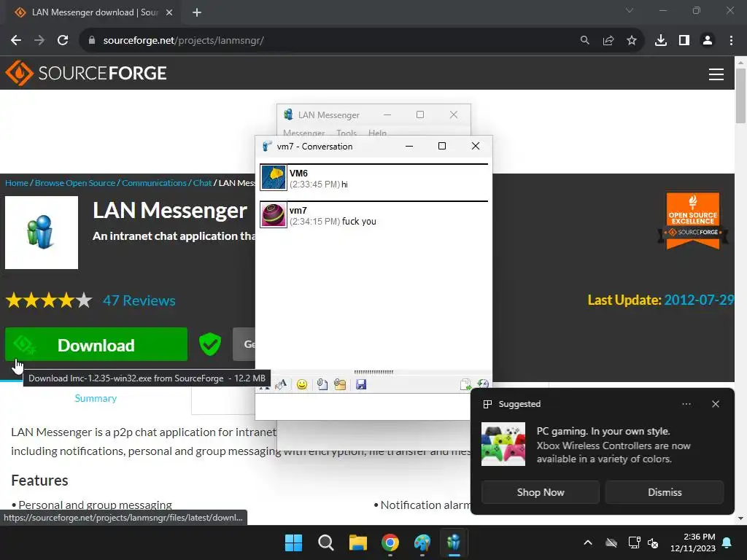747x560 pixels.
Task: Bookmark this page with the star icon
Action: coord(631,41)
